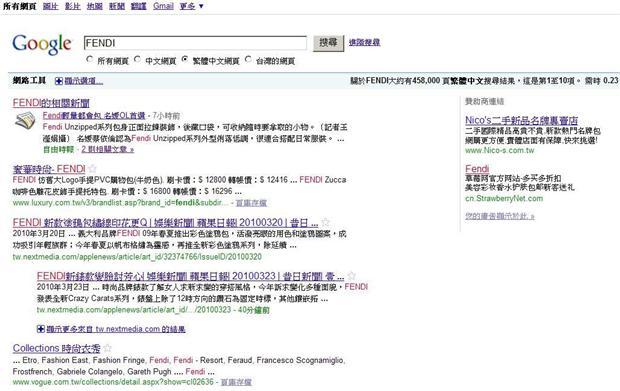This screenshot has height=391, width=620.
Task: Open the 進階搜尋 advanced search link
Action: pos(364,42)
